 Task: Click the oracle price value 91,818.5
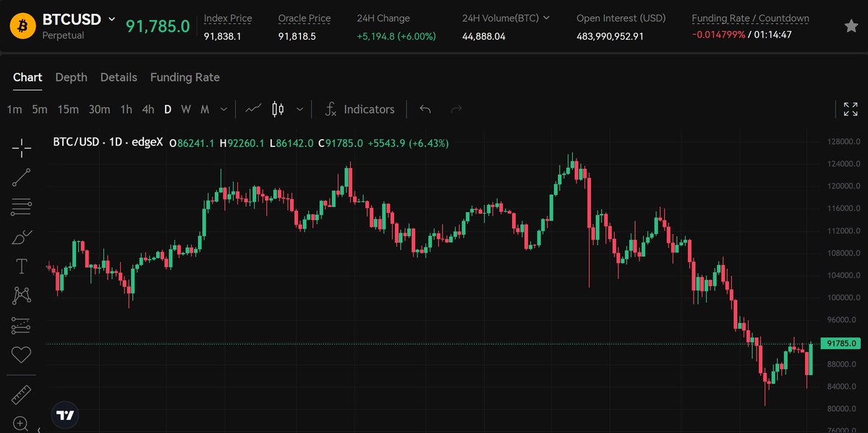click(297, 35)
